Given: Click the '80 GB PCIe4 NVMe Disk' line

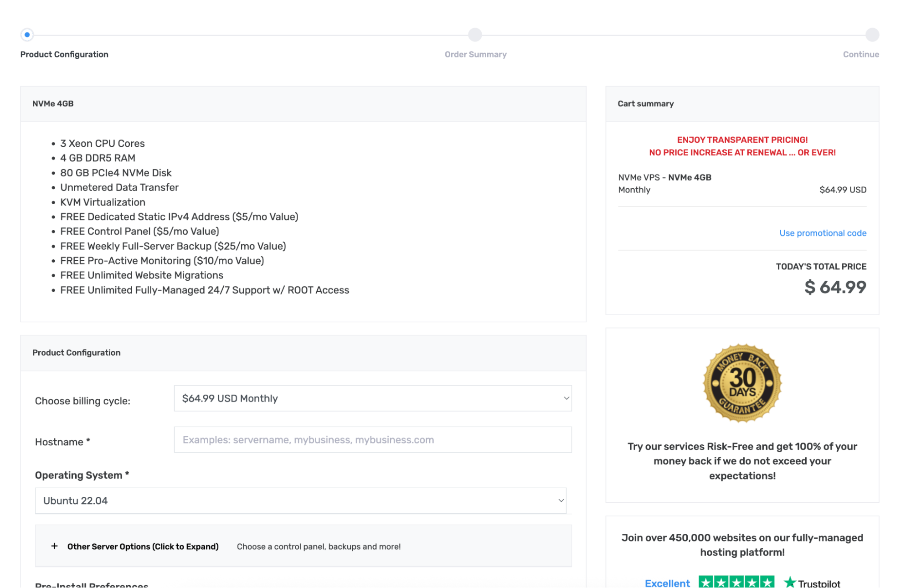Looking at the screenshot, I should point(116,173).
